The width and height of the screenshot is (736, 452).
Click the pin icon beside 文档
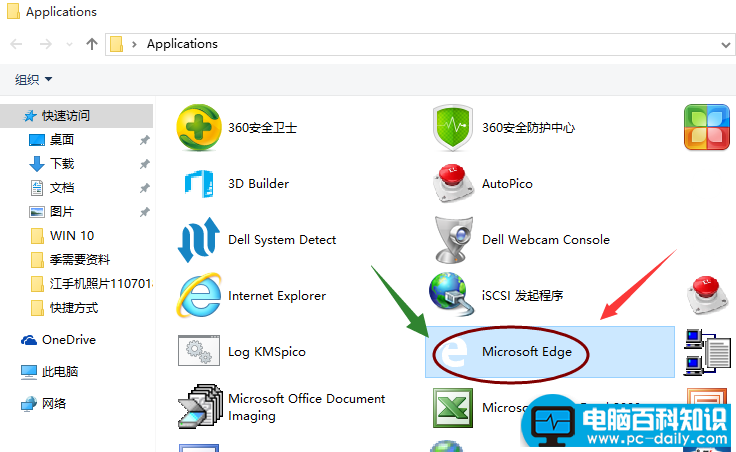coord(145,188)
